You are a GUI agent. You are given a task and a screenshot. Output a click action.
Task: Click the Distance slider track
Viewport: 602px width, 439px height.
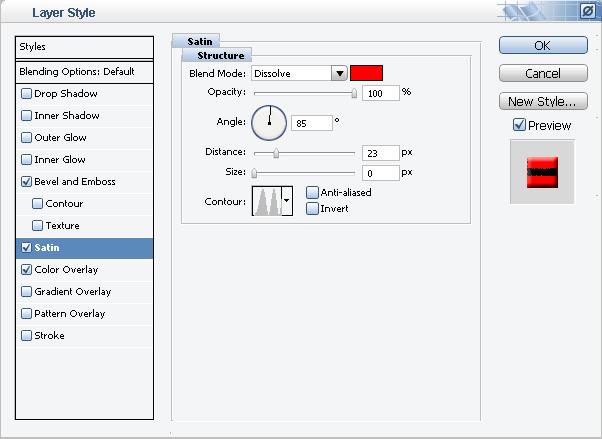304,153
